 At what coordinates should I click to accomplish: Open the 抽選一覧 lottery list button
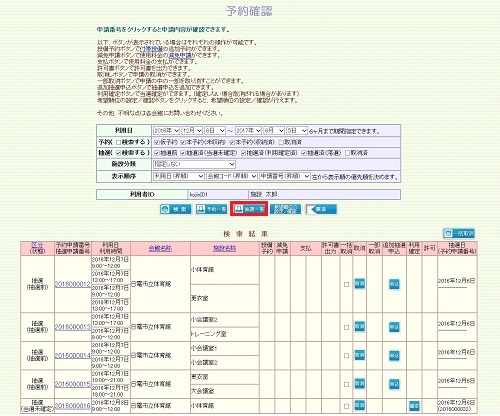tap(249, 209)
